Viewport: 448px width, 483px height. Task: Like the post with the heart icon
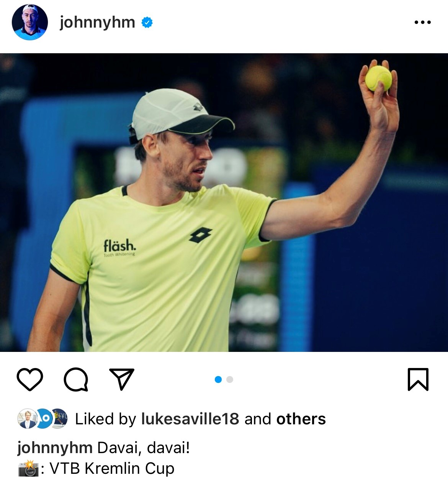tap(30, 379)
